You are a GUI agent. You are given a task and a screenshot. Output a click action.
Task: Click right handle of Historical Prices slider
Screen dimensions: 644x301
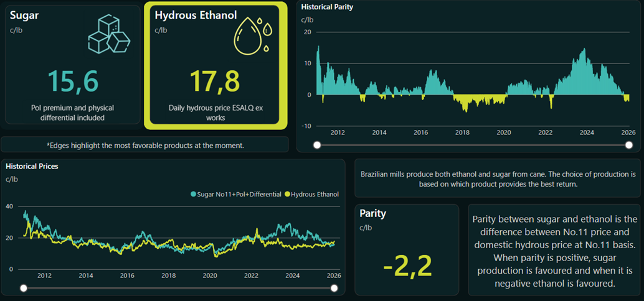tap(334, 288)
